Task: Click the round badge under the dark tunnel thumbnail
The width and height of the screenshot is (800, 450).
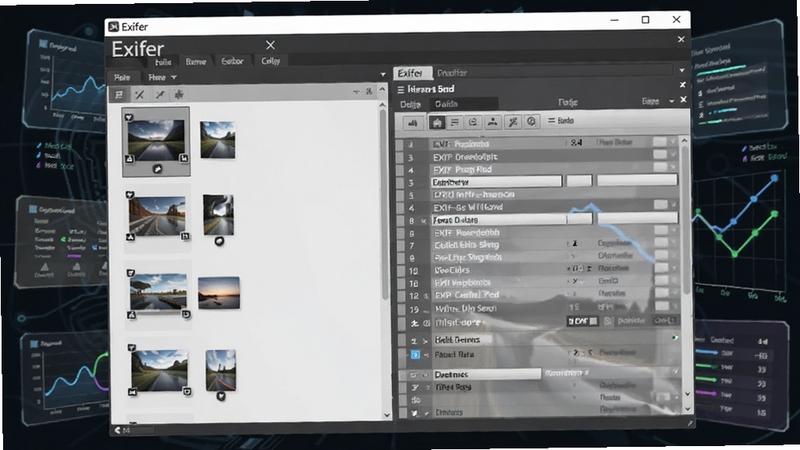Action: pos(219,241)
